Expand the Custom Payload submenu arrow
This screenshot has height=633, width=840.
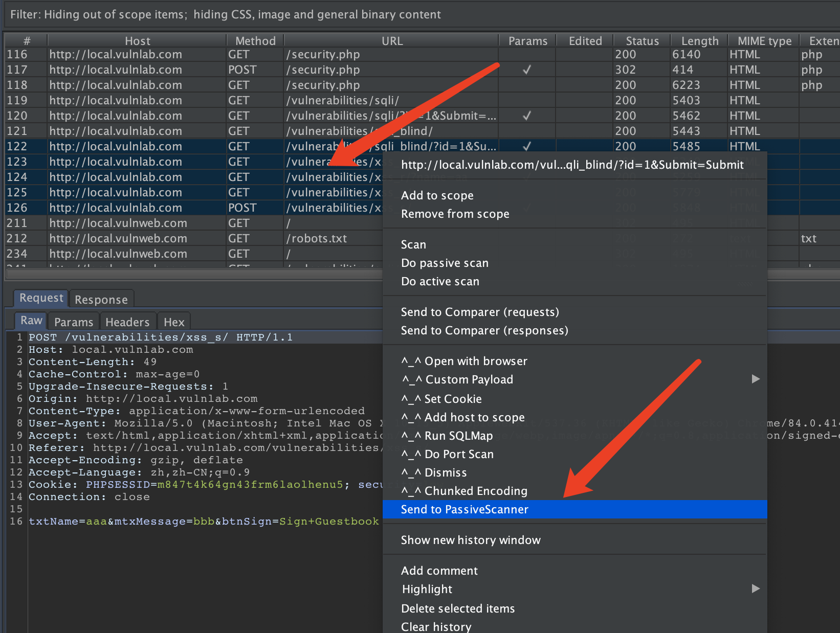(x=755, y=379)
